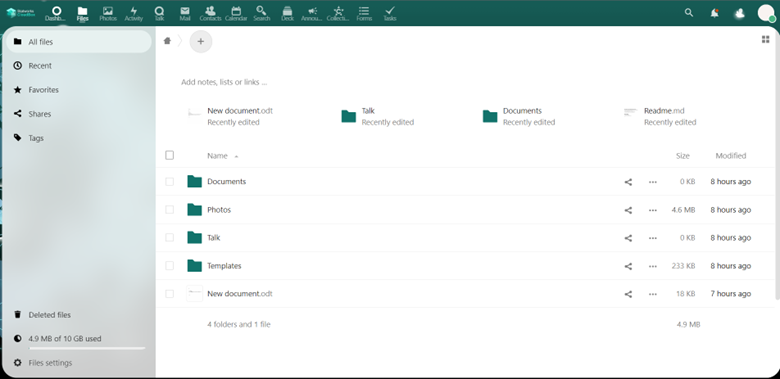Open recently edited Documents folder card

tap(519, 116)
